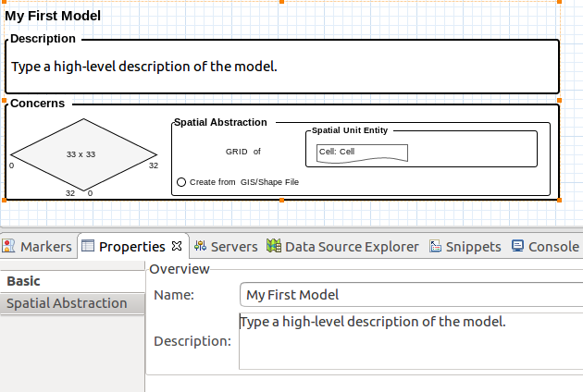The width and height of the screenshot is (583, 392).
Task: Click the Name input field
Action: pyautogui.click(x=411, y=295)
